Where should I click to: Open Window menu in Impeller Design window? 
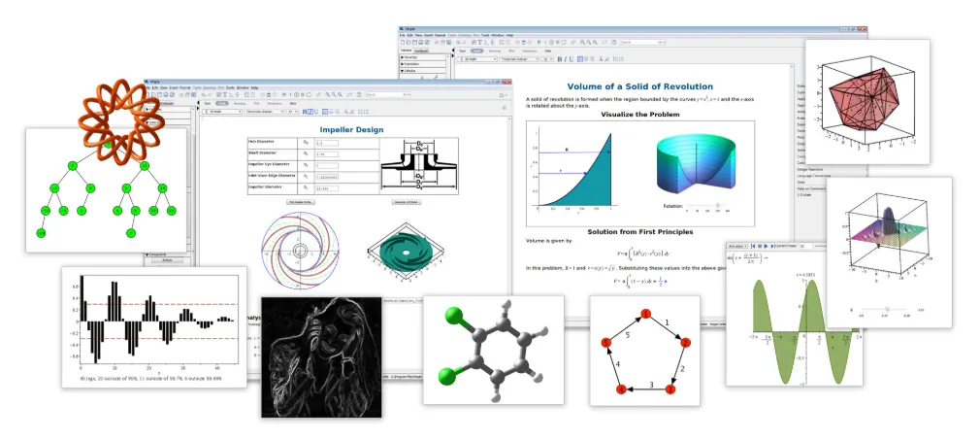tap(243, 87)
